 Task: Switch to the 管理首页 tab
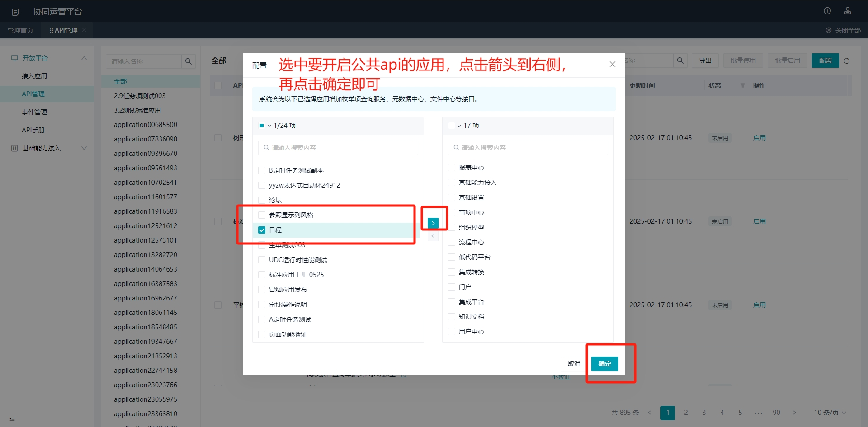click(20, 30)
